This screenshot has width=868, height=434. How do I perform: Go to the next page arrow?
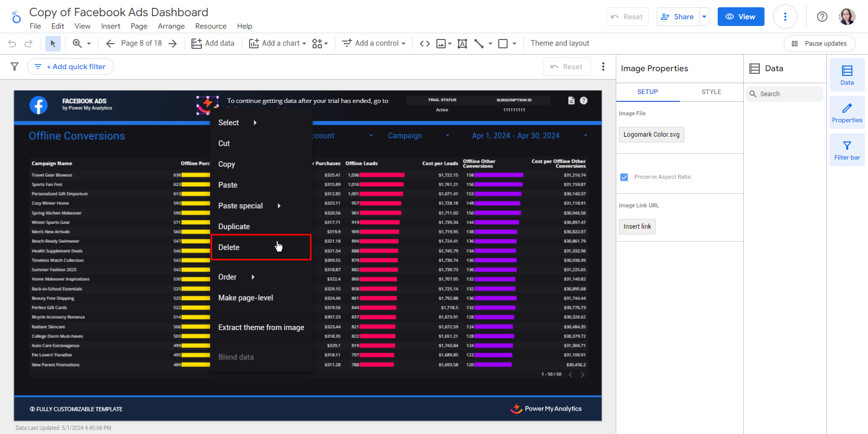[x=173, y=44]
